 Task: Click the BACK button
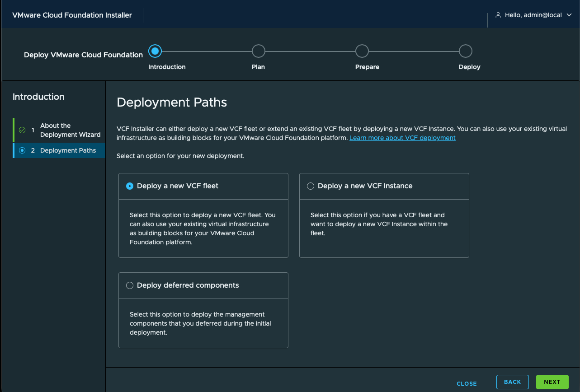tap(513, 382)
